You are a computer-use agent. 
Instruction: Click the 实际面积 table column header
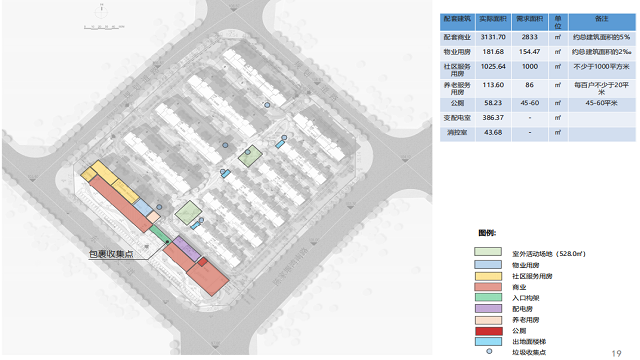(x=493, y=19)
